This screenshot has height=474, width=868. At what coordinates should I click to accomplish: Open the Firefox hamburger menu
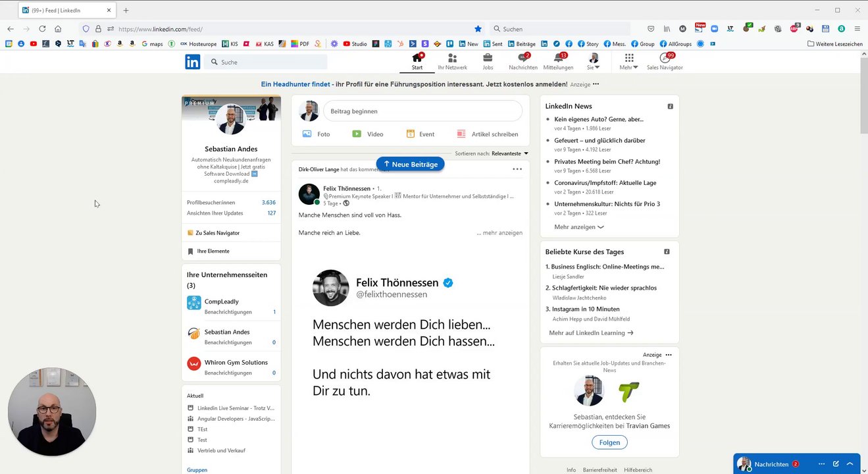857,29
